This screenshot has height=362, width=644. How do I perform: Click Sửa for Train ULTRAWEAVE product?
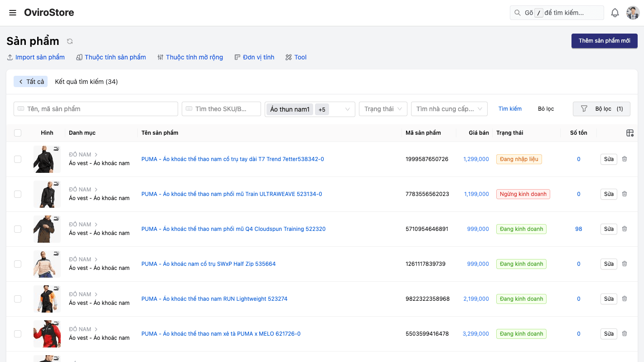[x=609, y=194]
